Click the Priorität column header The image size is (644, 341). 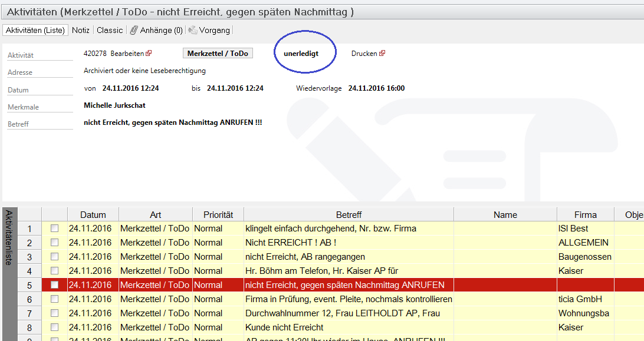(218, 215)
